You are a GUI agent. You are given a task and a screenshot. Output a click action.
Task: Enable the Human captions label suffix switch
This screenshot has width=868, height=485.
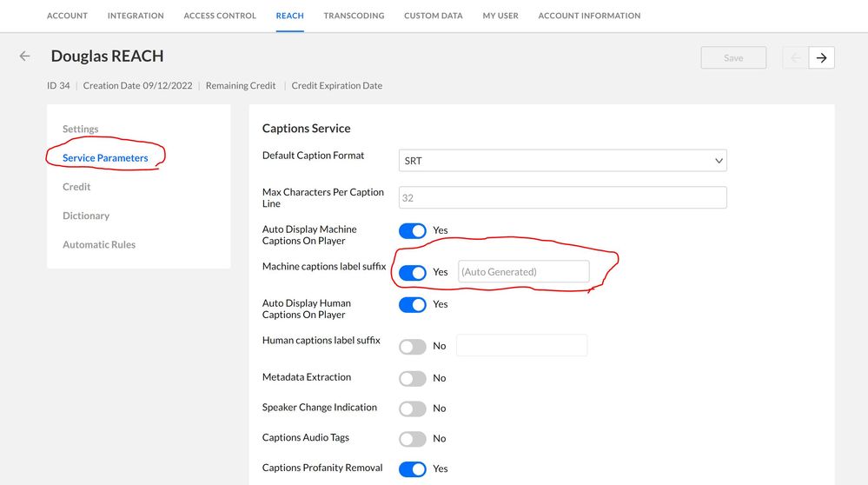(413, 347)
